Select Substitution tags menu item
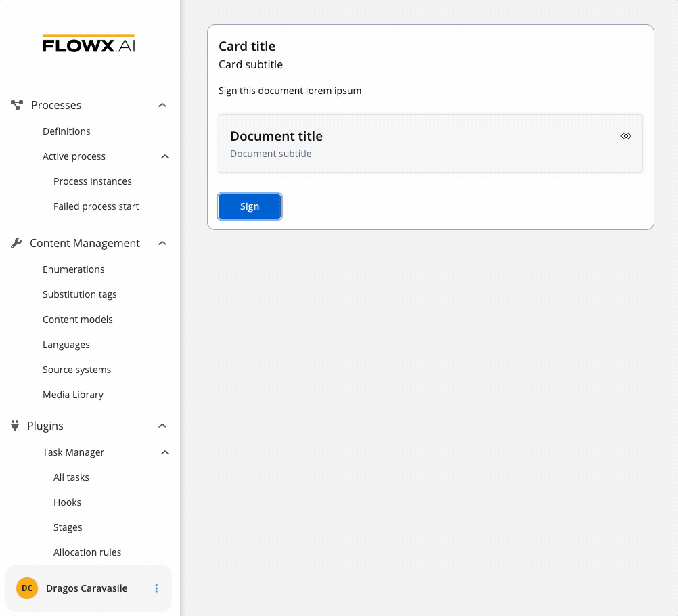 point(80,294)
